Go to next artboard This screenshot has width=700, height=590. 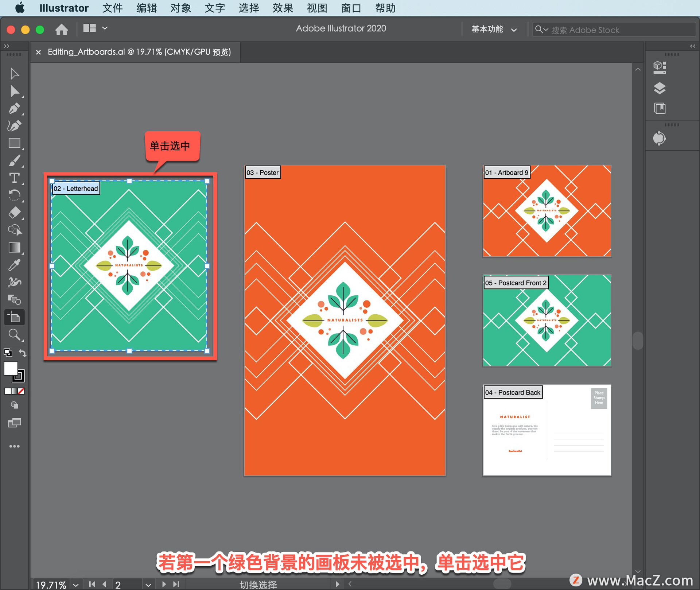tap(164, 584)
